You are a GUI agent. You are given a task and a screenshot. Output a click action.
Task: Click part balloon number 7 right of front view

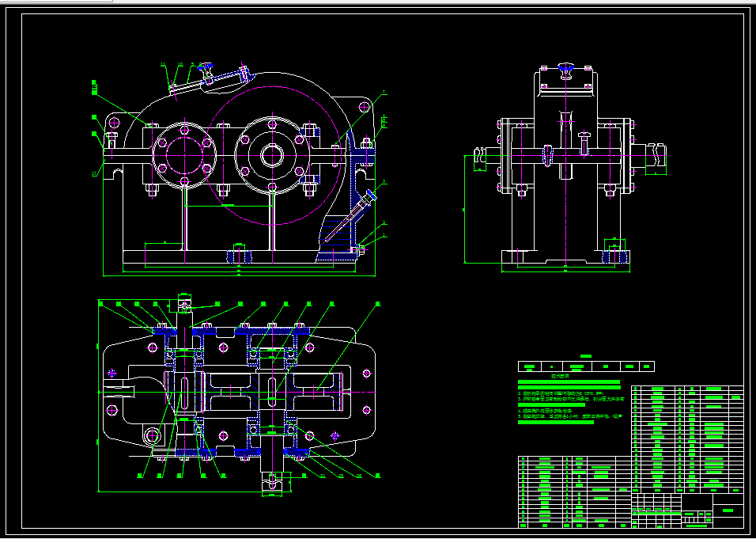pyautogui.click(x=384, y=92)
